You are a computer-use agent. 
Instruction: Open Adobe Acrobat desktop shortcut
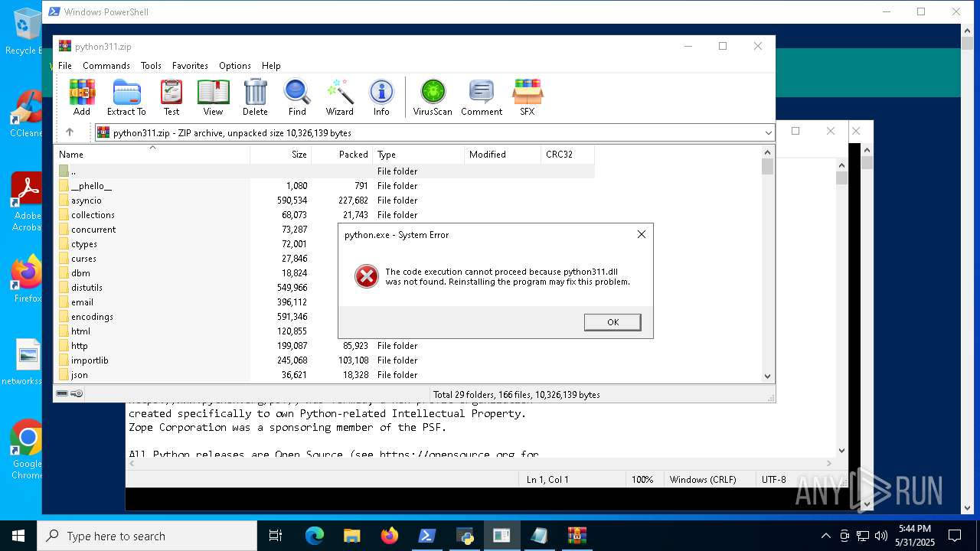(27, 201)
